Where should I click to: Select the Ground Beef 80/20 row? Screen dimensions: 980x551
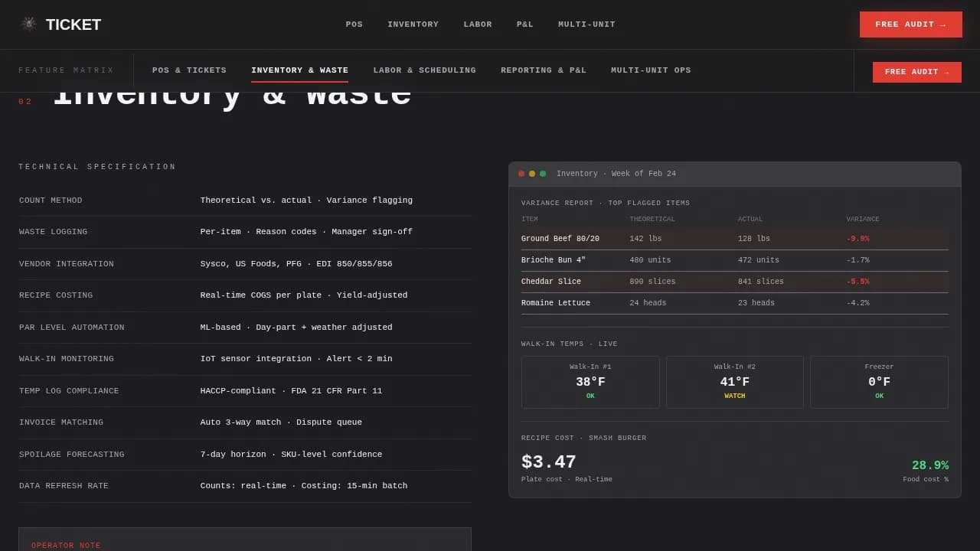click(735, 239)
